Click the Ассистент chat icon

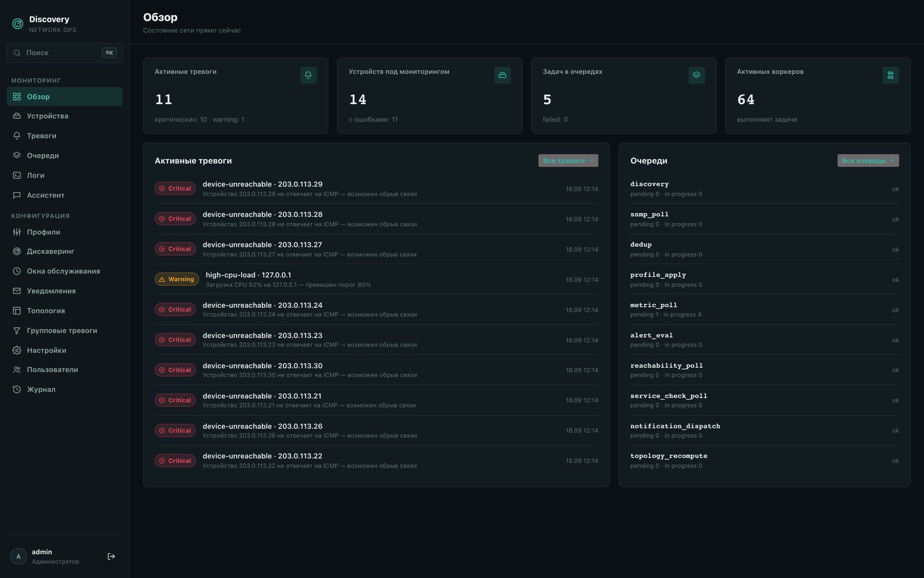(17, 195)
